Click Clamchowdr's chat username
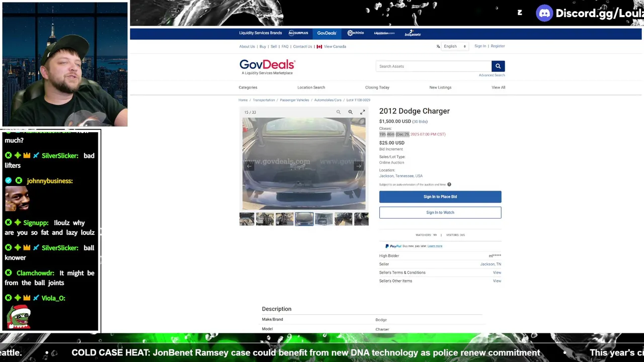Screen dimensions: 644x362 35,273
